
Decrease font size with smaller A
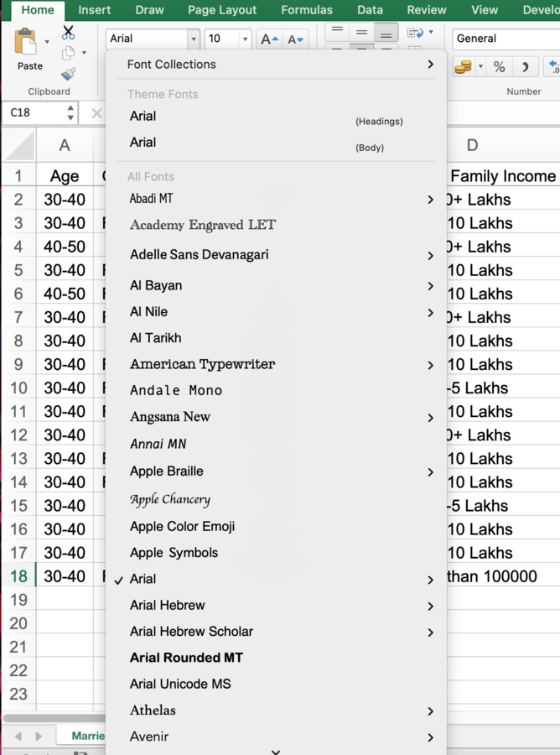[295, 39]
